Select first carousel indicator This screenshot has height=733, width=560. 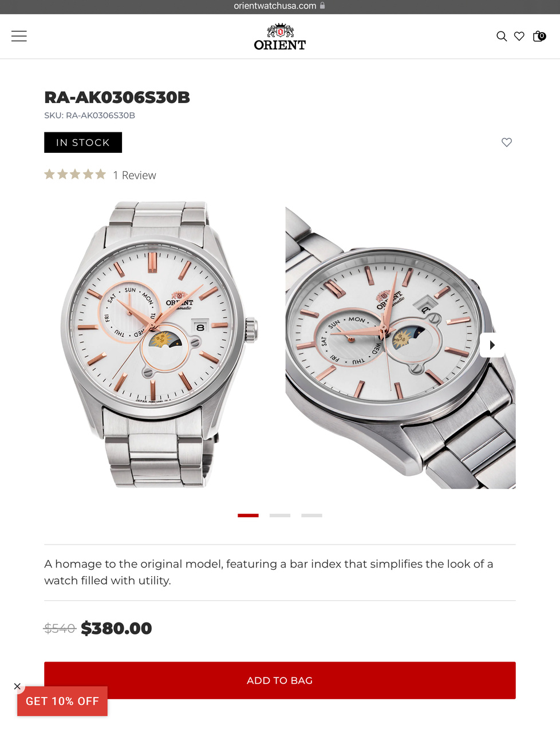[248, 515]
